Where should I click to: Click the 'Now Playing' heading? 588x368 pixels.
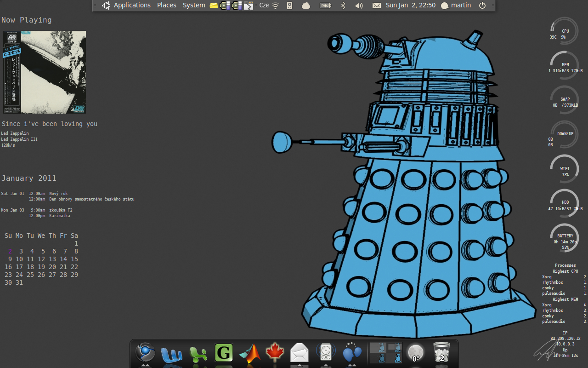pos(27,20)
